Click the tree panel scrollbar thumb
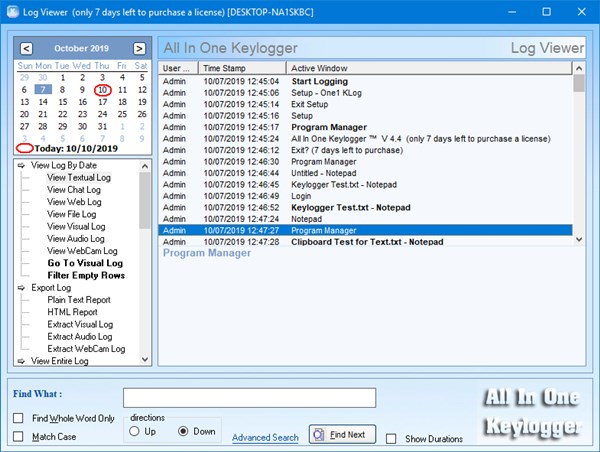 click(x=145, y=200)
